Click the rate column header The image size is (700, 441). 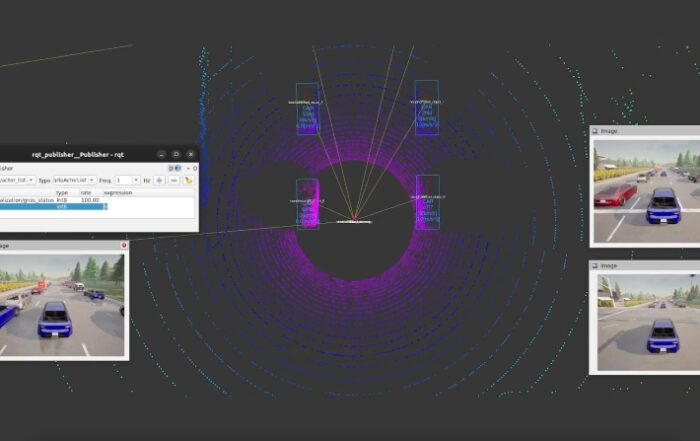pyautogui.click(x=86, y=193)
